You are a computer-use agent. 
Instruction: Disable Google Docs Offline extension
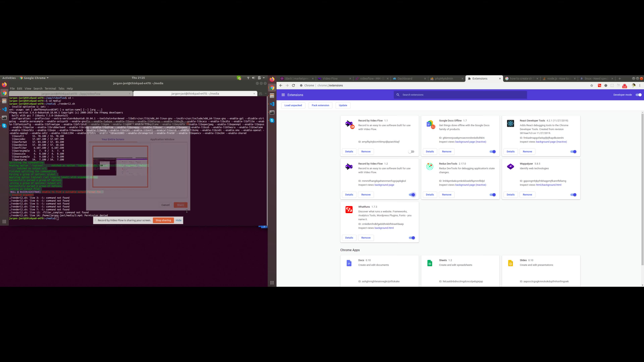pyautogui.click(x=493, y=152)
